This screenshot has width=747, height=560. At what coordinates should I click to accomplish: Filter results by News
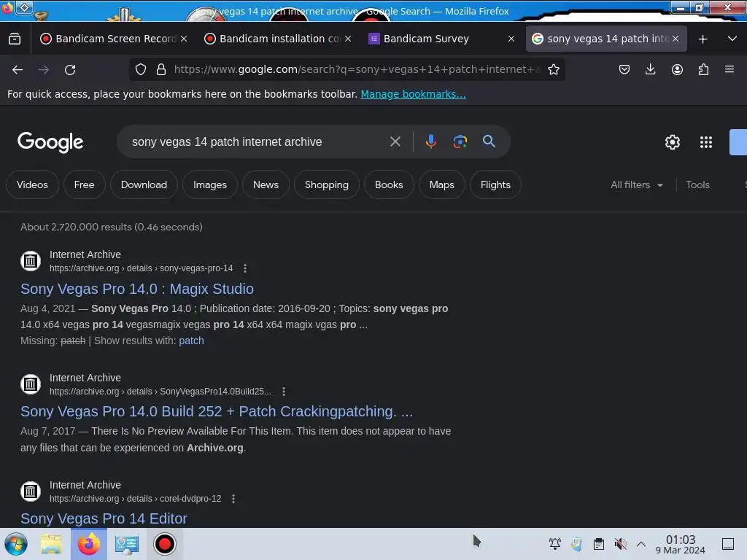click(266, 184)
